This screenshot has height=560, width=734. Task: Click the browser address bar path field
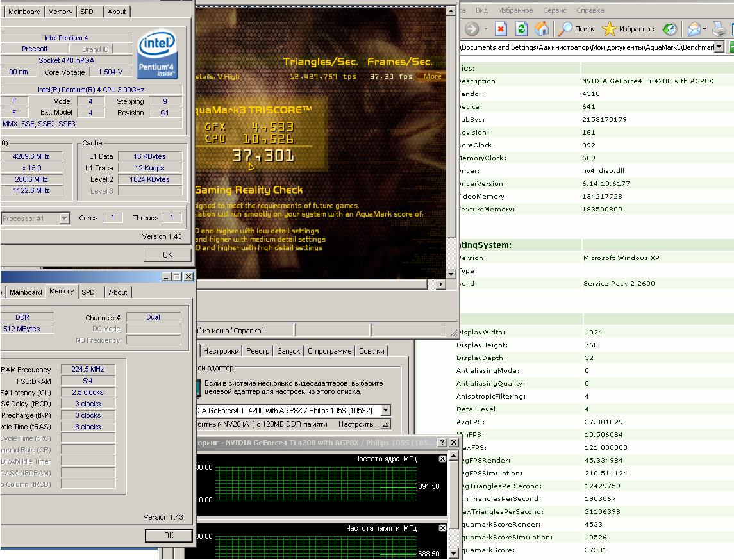point(587,47)
